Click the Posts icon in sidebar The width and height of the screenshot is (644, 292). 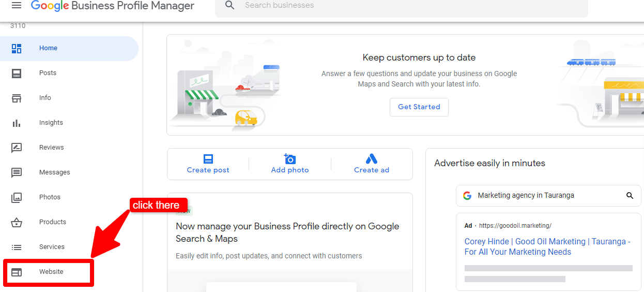17,73
